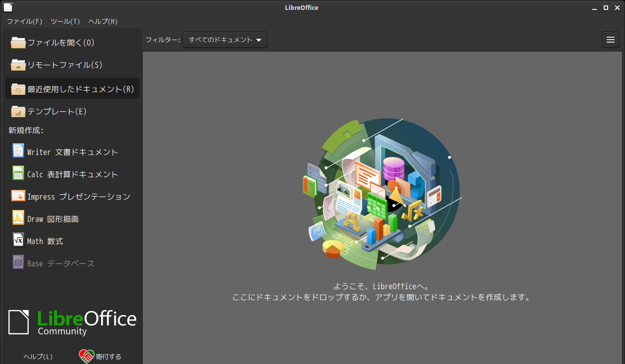Click the donate heart icon
The height and width of the screenshot is (364, 625).
[x=87, y=356]
